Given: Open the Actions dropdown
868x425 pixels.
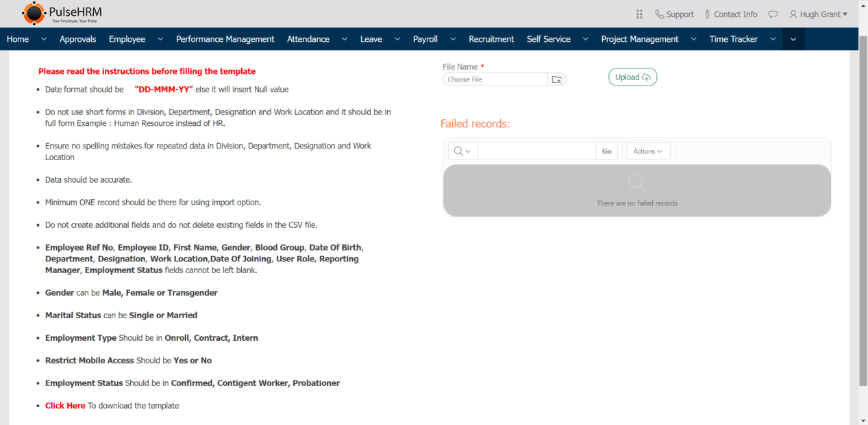Looking at the screenshot, I should (x=647, y=151).
